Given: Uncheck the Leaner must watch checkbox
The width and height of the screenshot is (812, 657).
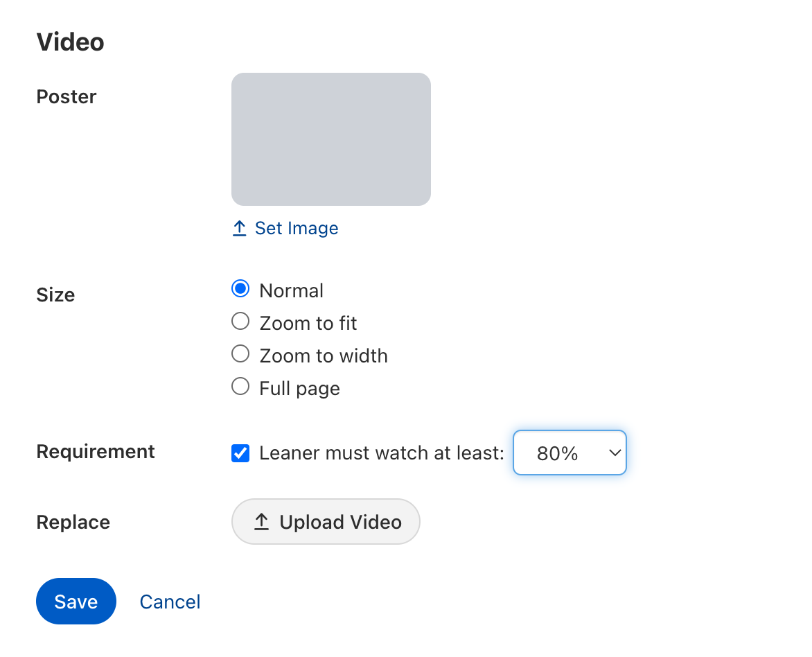Looking at the screenshot, I should (240, 453).
